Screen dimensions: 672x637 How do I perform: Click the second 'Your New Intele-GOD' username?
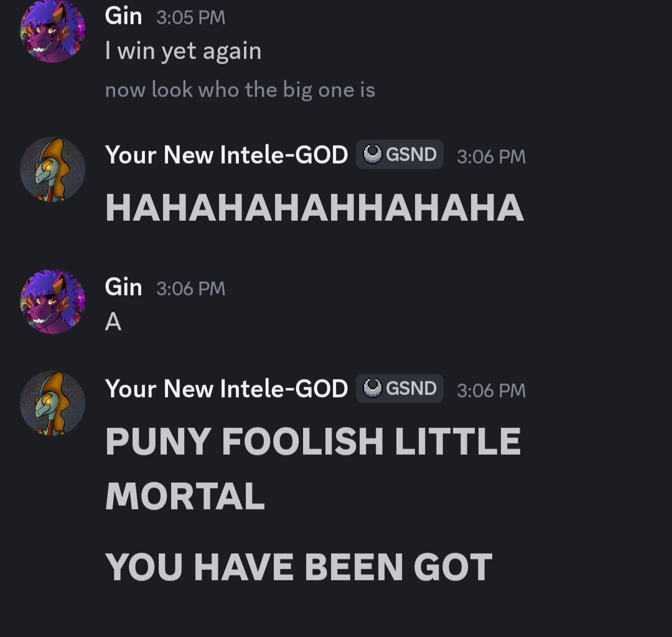click(226, 389)
